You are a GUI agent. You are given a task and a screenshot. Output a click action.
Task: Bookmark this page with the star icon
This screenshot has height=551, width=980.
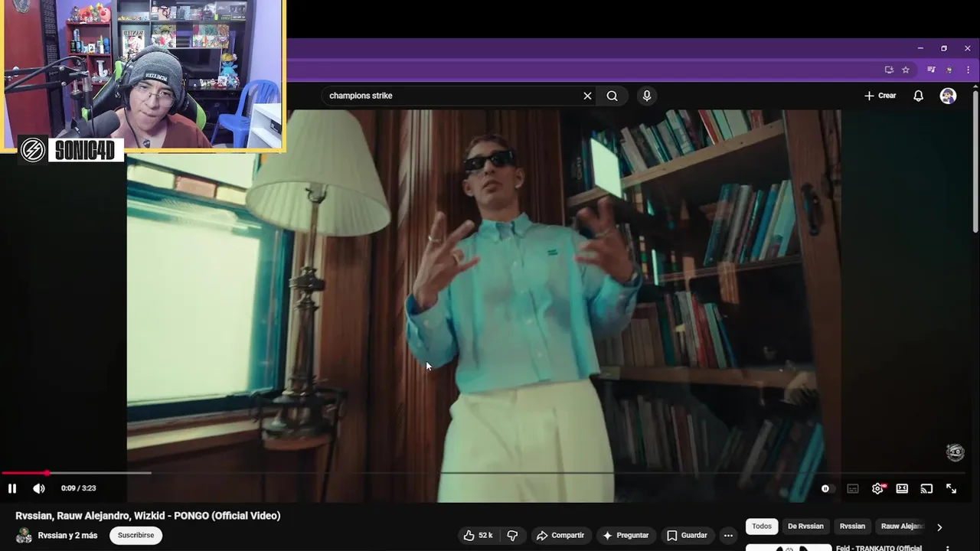coord(906,70)
